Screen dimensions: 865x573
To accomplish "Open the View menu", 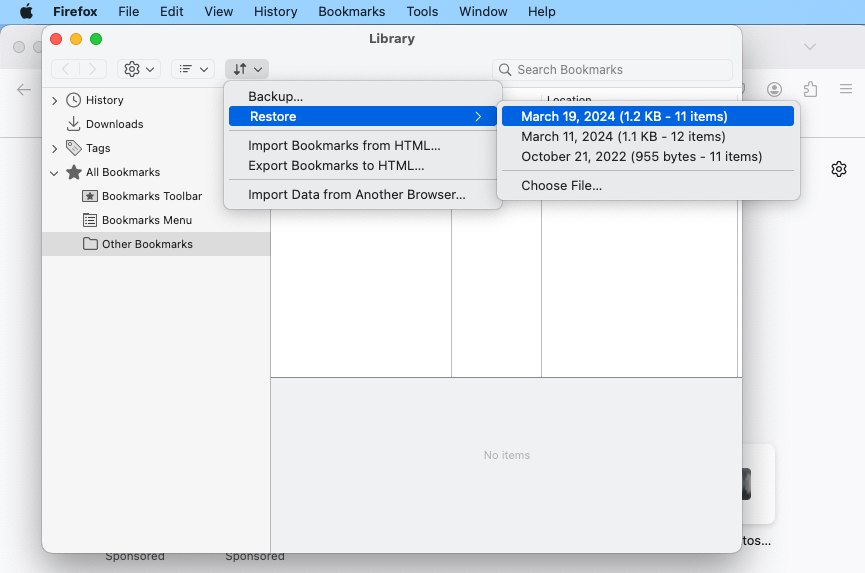I will [218, 12].
